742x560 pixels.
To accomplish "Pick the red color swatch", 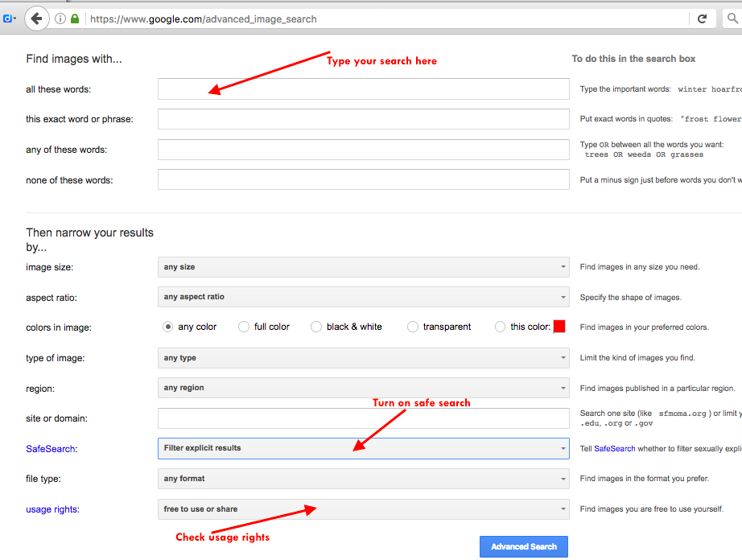I will (559, 327).
